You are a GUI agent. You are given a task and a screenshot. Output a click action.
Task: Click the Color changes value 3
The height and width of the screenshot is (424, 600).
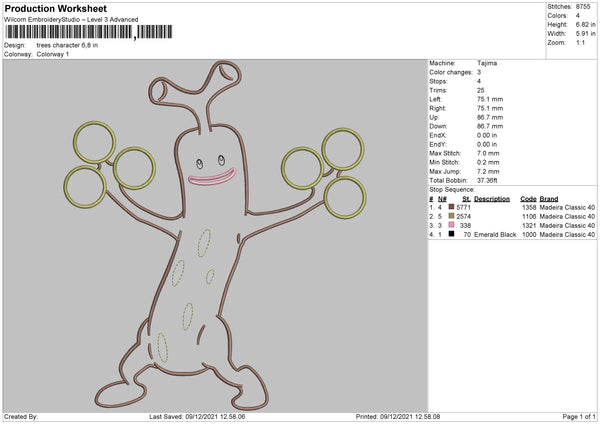point(479,72)
